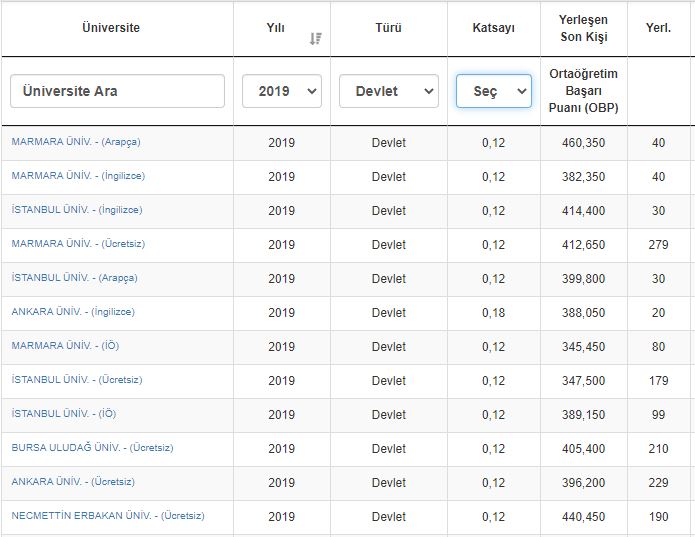Click Ortaöğretim Başarı Puanı (OBP) label

(x=583, y=91)
